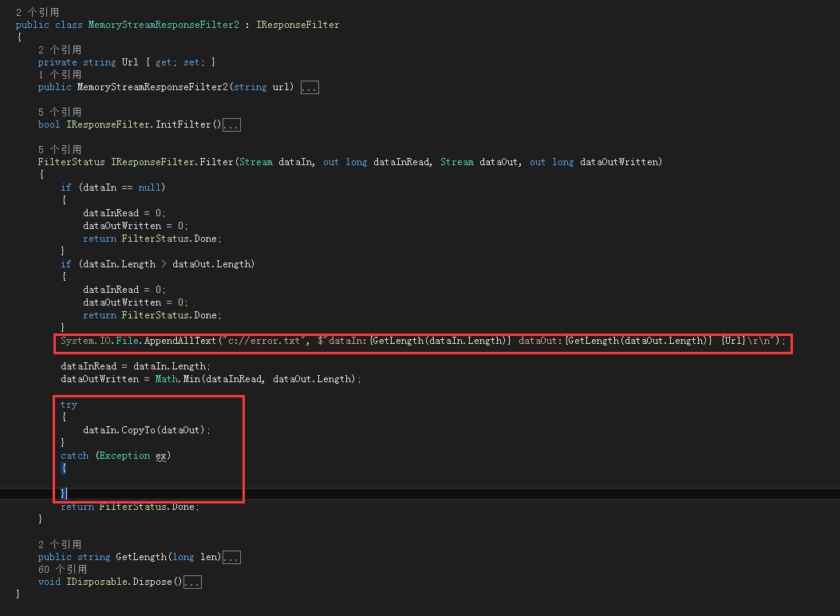The width and height of the screenshot is (840, 616).
Task: Click the 'set;' accessor
Action: pyautogui.click(x=194, y=62)
